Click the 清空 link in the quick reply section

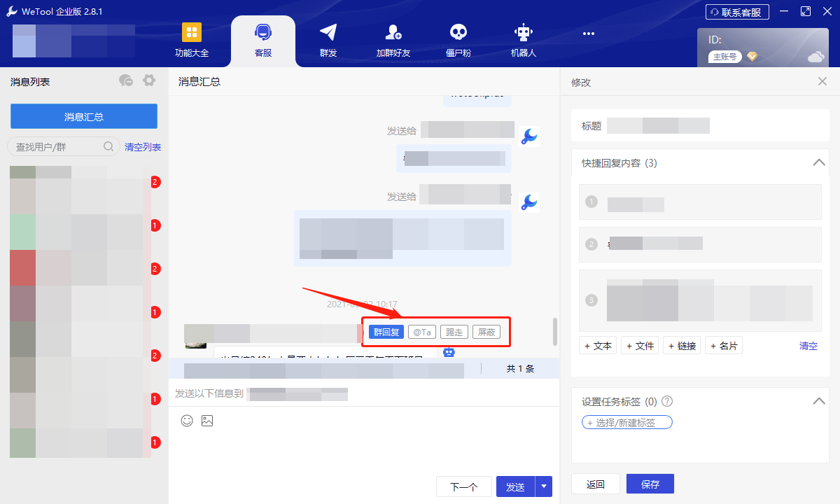tap(808, 346)
